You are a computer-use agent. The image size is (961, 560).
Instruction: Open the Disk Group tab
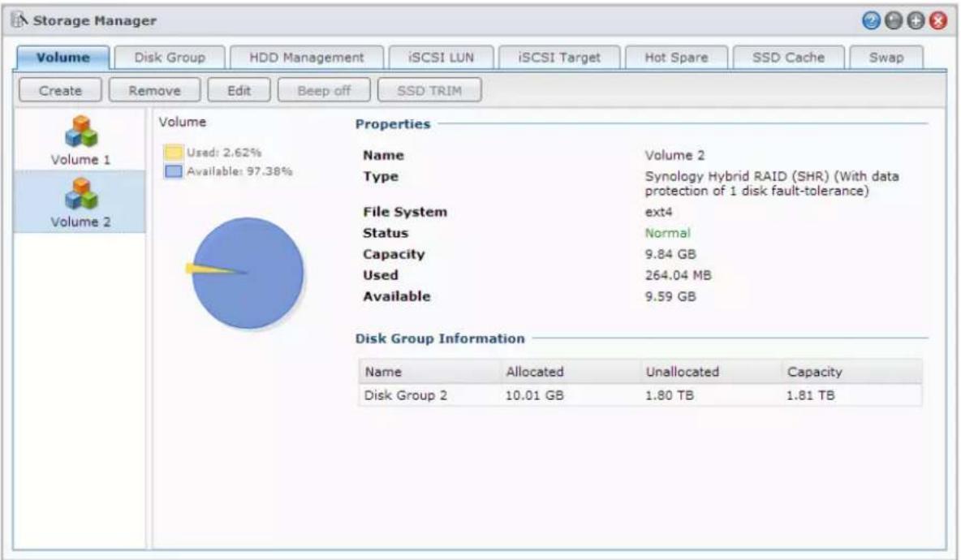pos(170,58)
